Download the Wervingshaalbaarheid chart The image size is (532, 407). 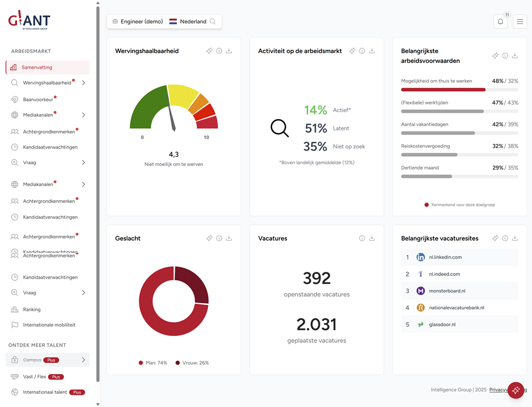(x=229, y=51)
